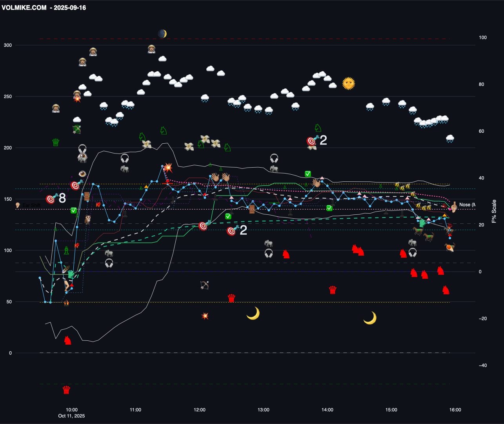This screenshot has height=424, width=504.
Task: Click the 10:00 time axis label
Action: tap(71, 410)
